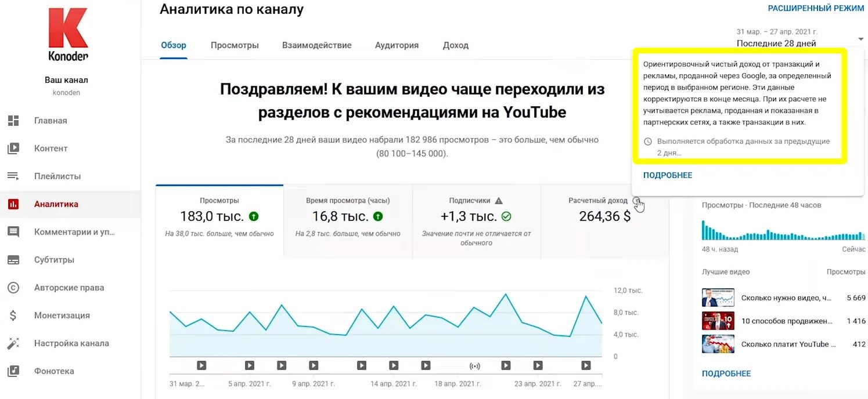
Task: Open the Плейлисты icon in sidebar
Action: point(13,176)
